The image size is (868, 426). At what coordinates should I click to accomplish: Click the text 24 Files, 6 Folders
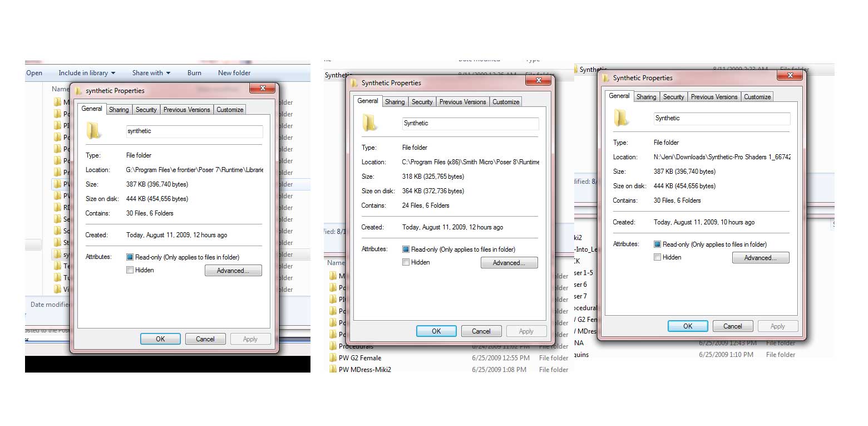(x=426, y=205)
